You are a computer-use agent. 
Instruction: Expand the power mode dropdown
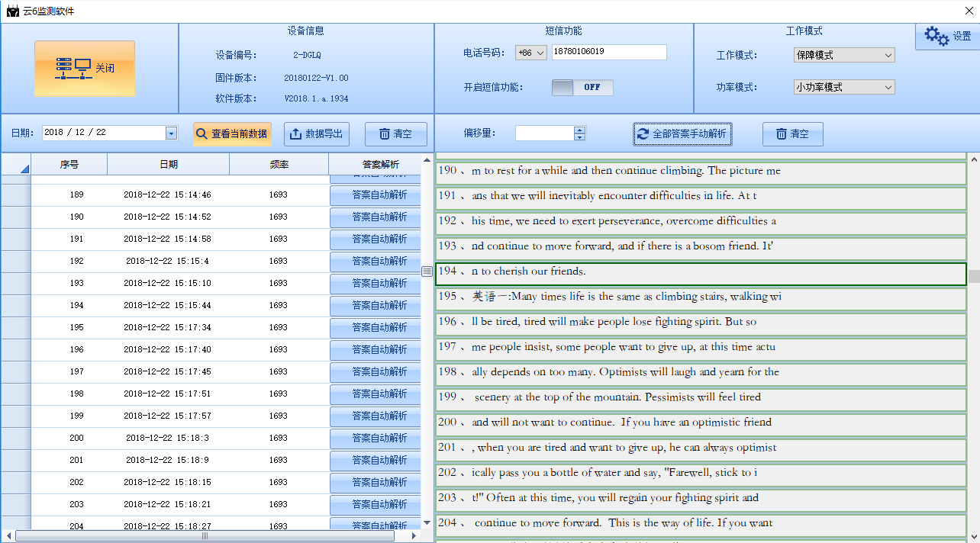844,87
